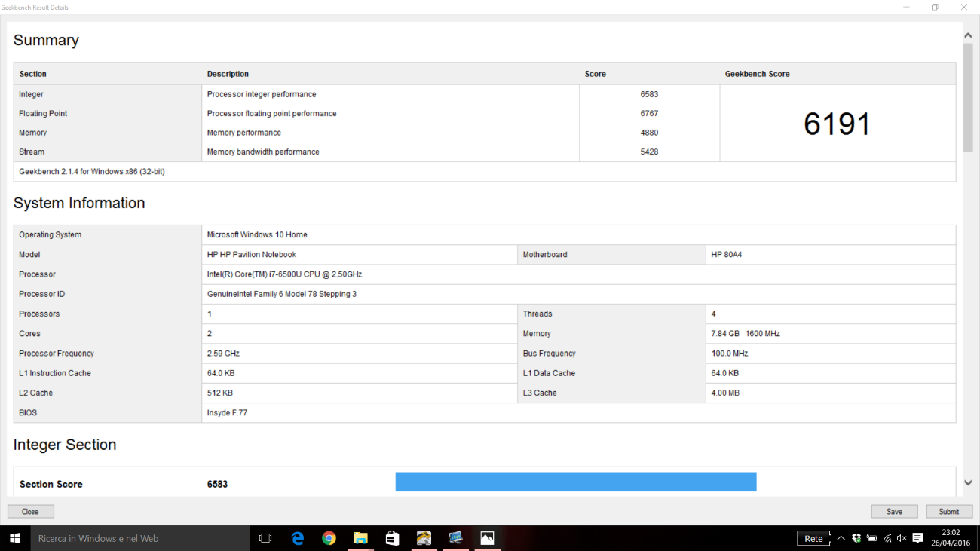Click the 'Description' column header
Viewport: 980px width, 551px height.
click(x=228, y=74)
